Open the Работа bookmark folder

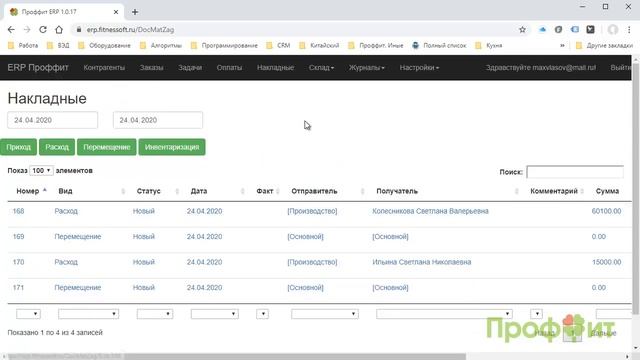pyautogui.click(x=23, y=45)
